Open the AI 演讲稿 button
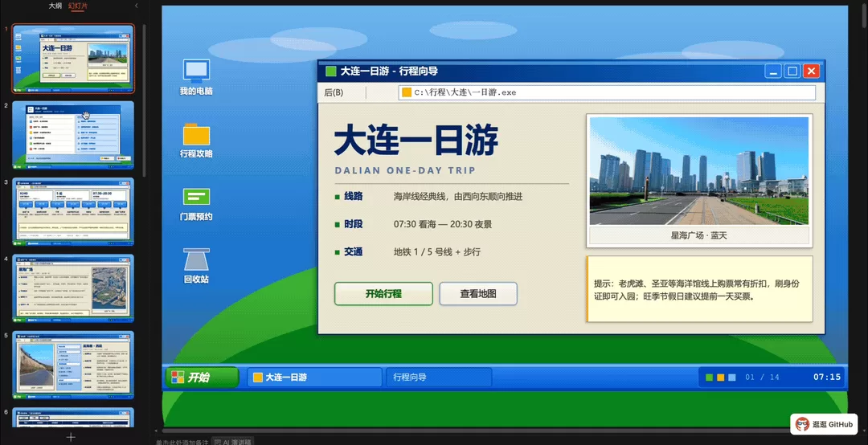This screenshot has height=445, width=868. coord(232,442)
